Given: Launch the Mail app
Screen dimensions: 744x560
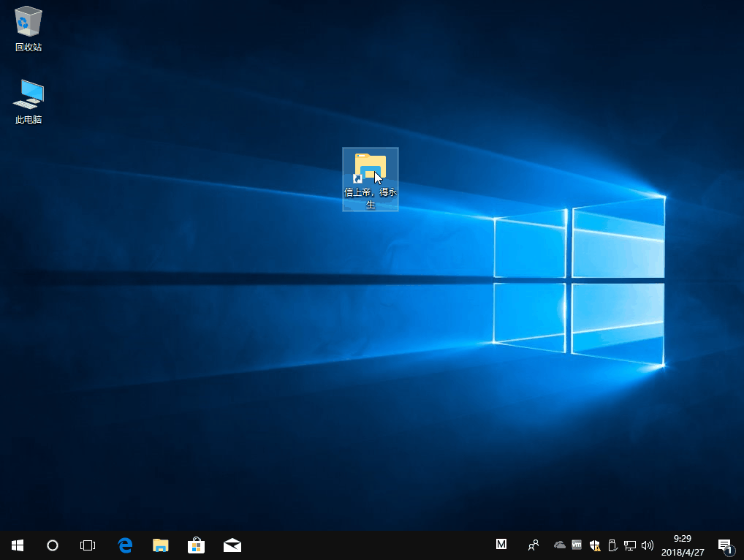Looking at the screenshot, I should click(x=232, y=545).
